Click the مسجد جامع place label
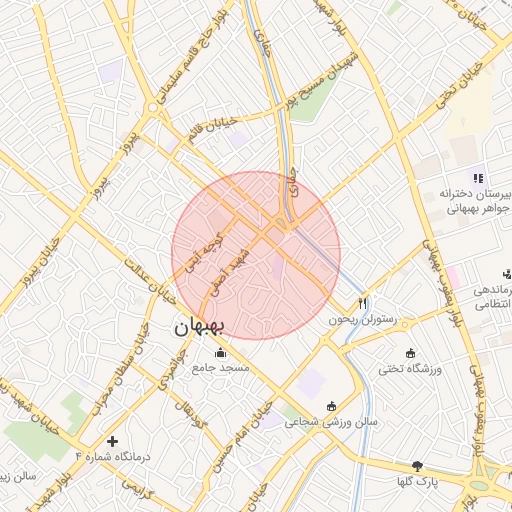The height and width of the screenshot is (512, 512). [221, 368]
